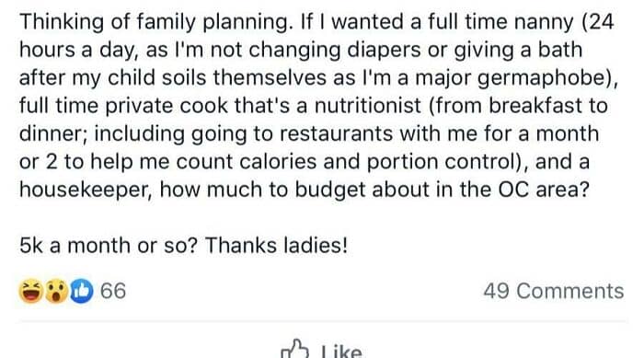Open the 49 Comments link
The height and width of the screenshot is (358, 644).
point(554,292)
